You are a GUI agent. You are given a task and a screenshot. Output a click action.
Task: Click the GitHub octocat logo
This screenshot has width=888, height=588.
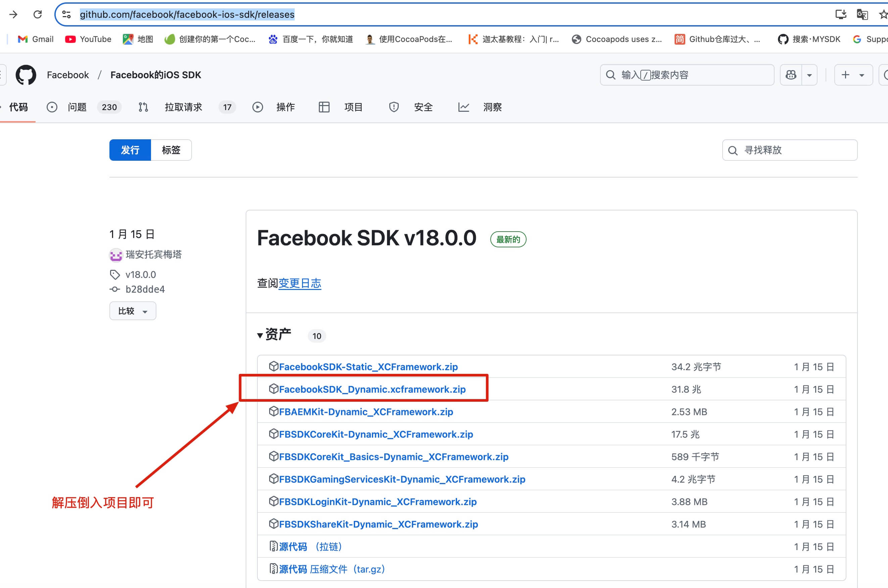(x=26, y=75)
